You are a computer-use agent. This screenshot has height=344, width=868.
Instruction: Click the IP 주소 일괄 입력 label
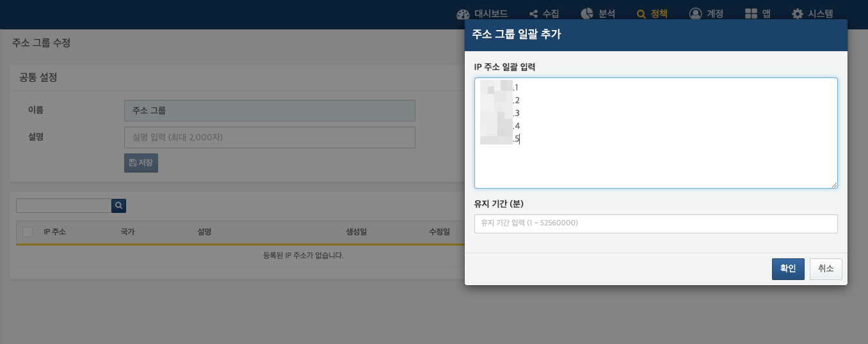point(505,66)
